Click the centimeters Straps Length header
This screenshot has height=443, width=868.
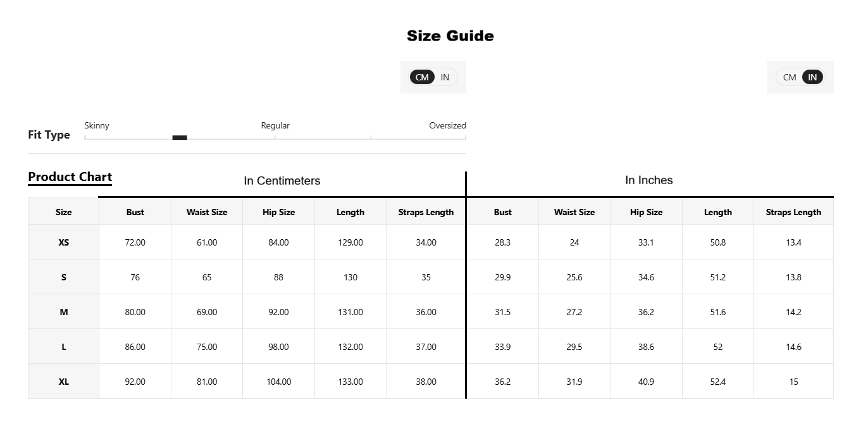tap(426, 212)
